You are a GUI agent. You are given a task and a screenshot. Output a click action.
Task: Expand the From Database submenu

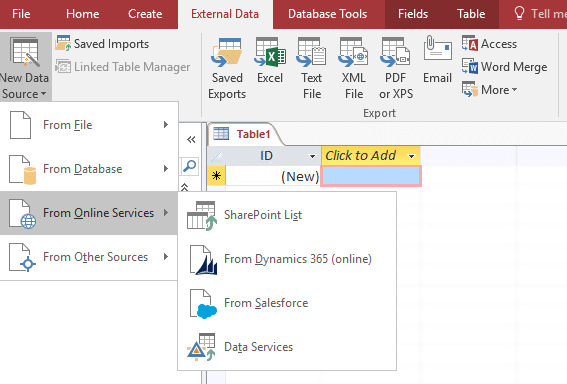pyautogui.click(x=89, y=169)
